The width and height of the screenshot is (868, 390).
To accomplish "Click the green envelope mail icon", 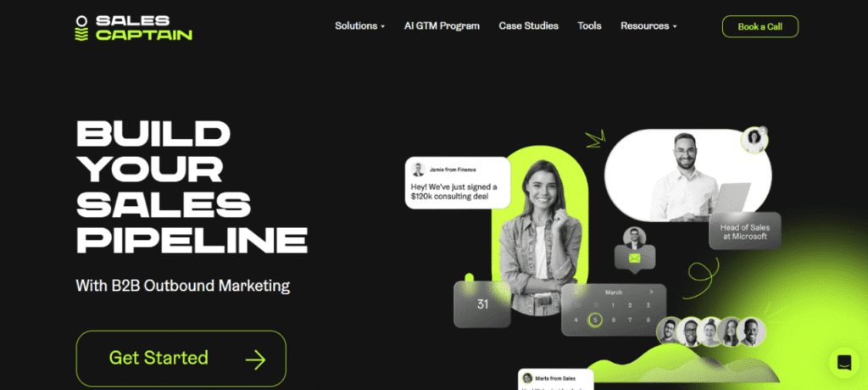I will pos(634,258).
